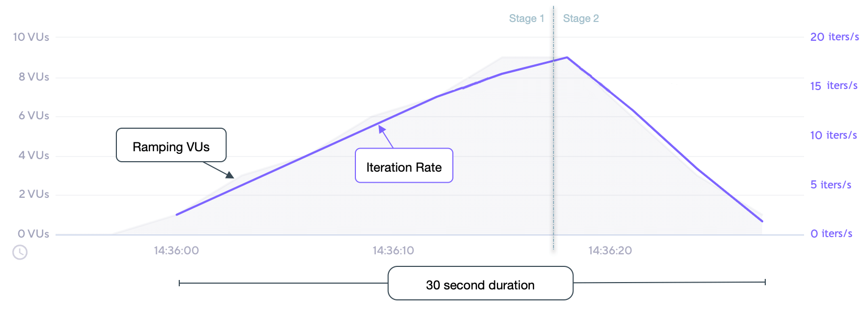Click the 0 VUs axis label

[33, 234]
